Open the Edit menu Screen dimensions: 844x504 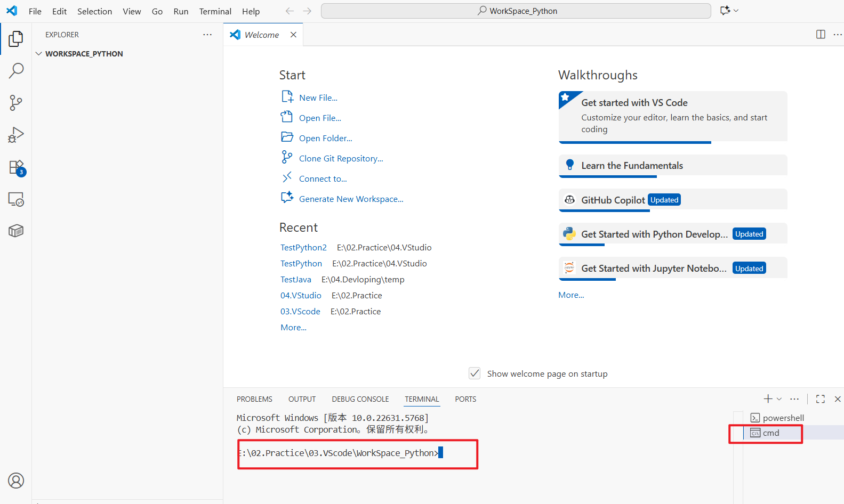(x=59, y=11)
